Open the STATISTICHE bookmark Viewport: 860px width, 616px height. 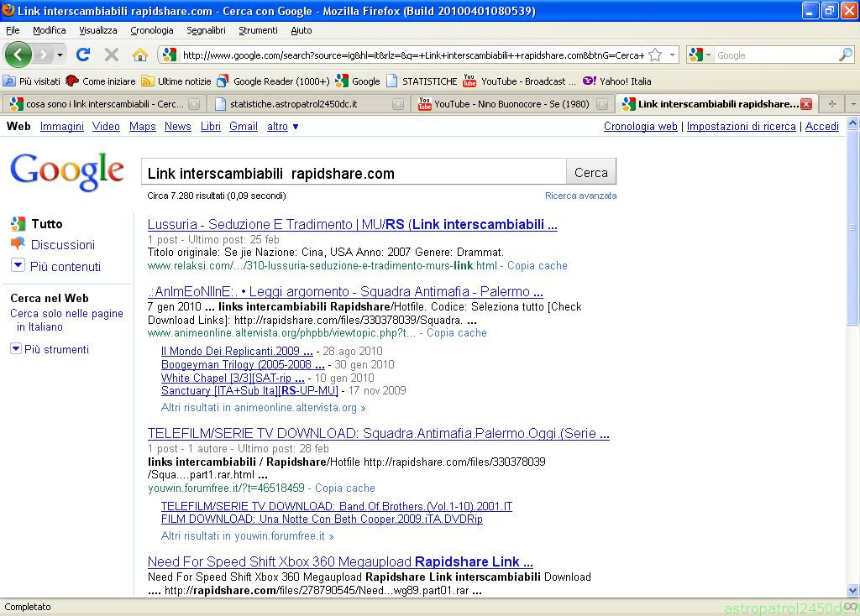(x=422, y=81)
